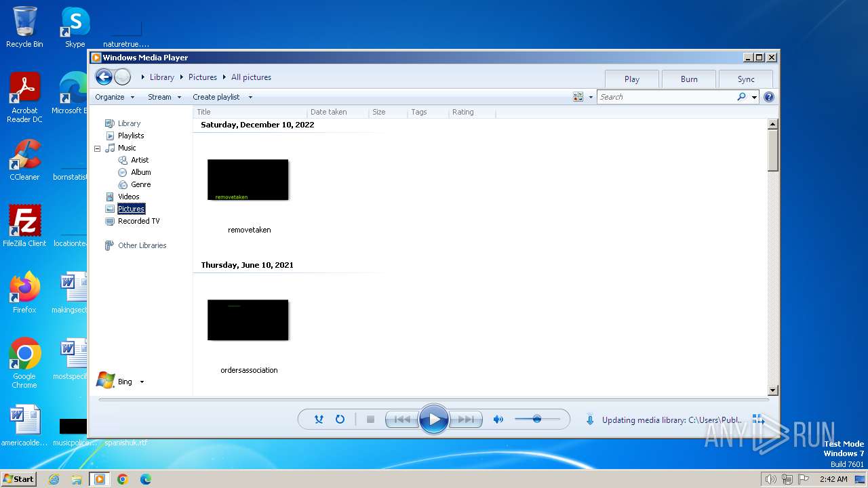
Task: Open Windows Media Player Help
Action: coord(769,97)
